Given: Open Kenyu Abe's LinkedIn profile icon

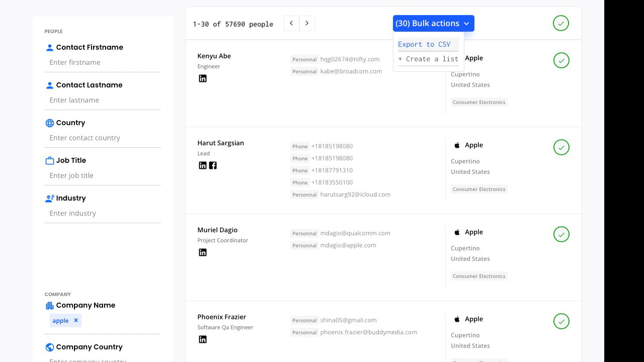Looking at the screenshot, I should point(203,78).
